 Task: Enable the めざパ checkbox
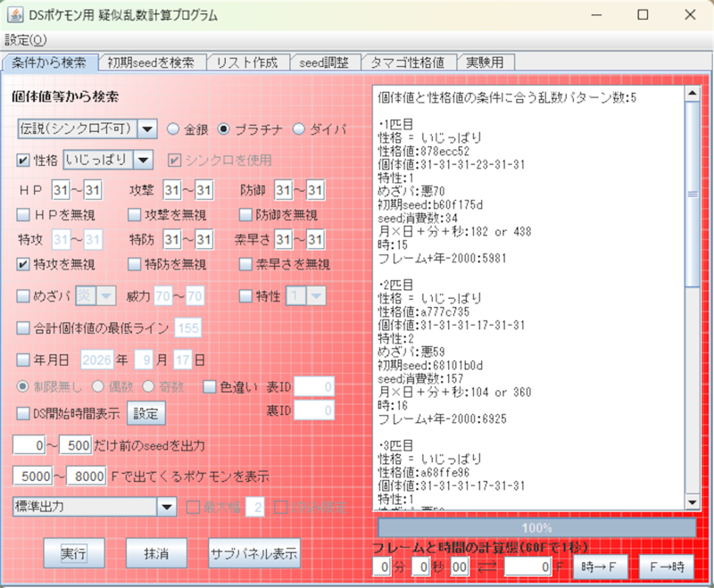(23, 296)
